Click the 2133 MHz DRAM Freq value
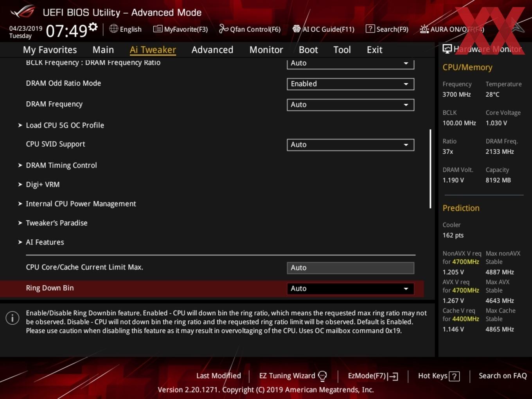 click(500, 151)
